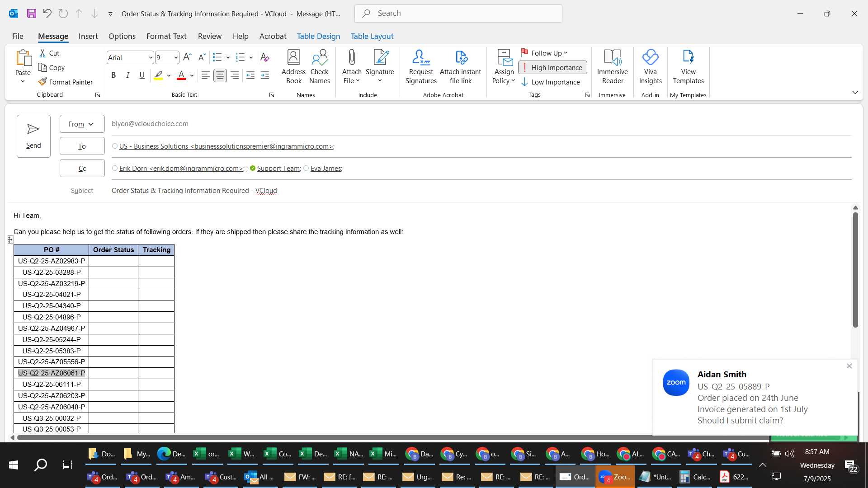
Task: Open font size dropdown
Action: click(176, 57)
